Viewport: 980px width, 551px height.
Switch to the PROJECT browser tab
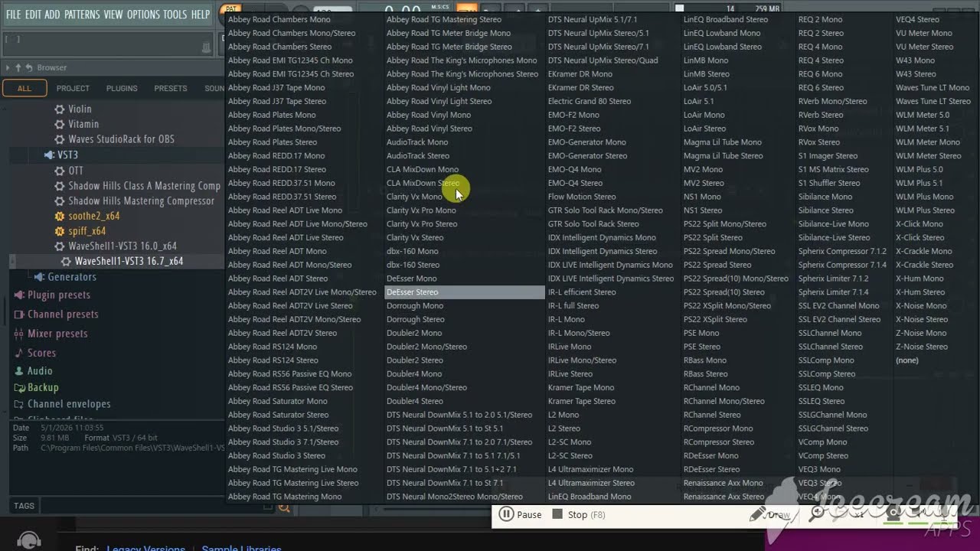pos(73,88)
